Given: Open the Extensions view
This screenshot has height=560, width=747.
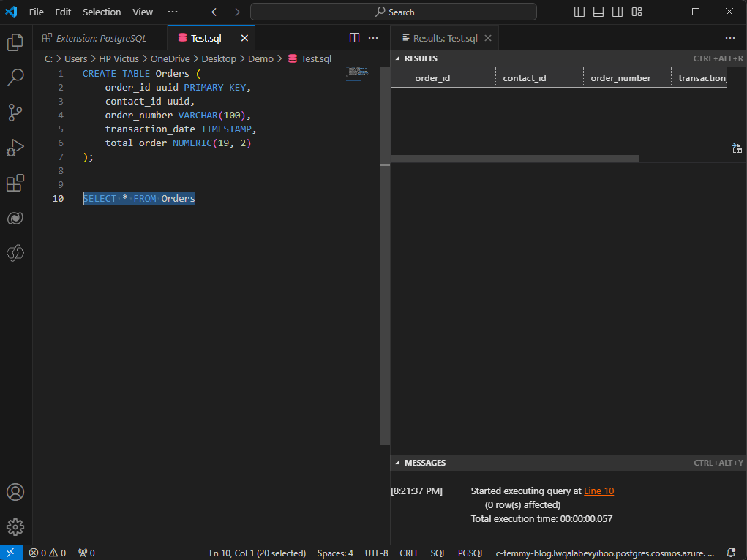Looking at the screenshot, I should tap(15, 183).
